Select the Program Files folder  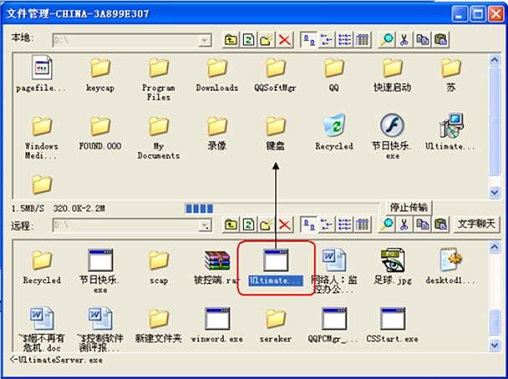159,79
